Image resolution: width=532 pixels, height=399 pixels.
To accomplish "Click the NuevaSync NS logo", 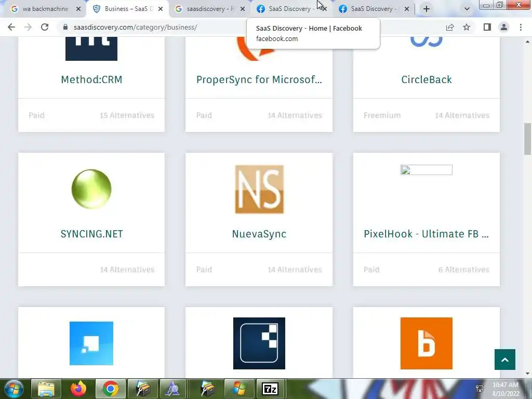I will 259,189.
